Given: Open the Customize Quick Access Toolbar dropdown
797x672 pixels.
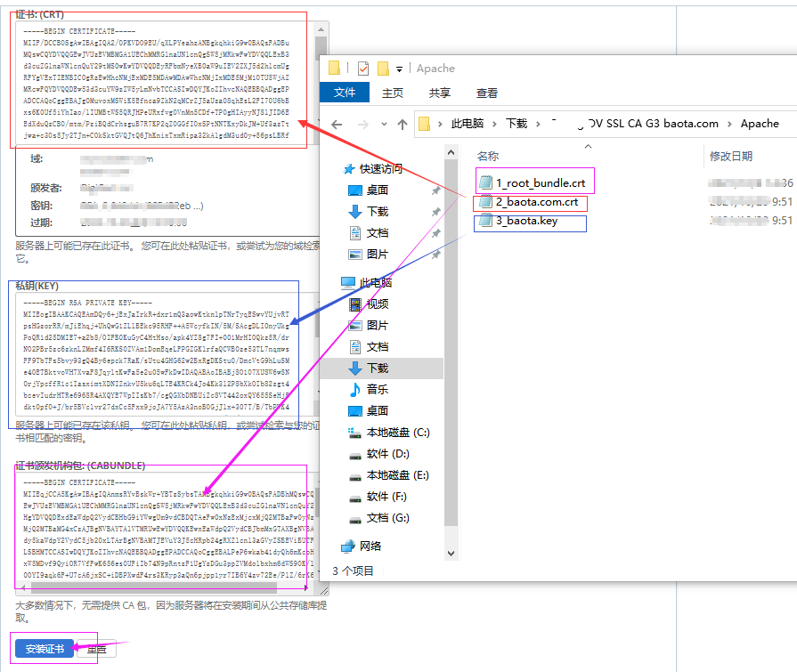Looking at the screenshot, I should coord(400,69).
